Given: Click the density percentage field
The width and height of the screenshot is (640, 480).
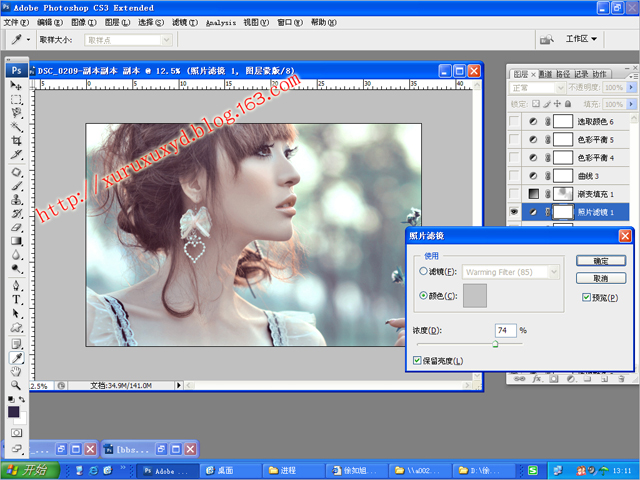Looking at the screenshot, I should [505, 330].
